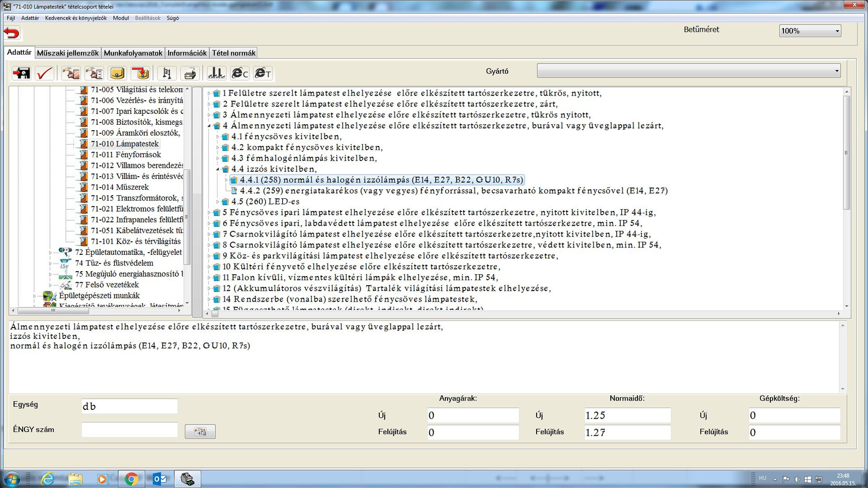Viewport: 868px width, 488px height.
Task: Open the Gyártó dropdown list
Action: pyautogui.click(x=688, y=71)
